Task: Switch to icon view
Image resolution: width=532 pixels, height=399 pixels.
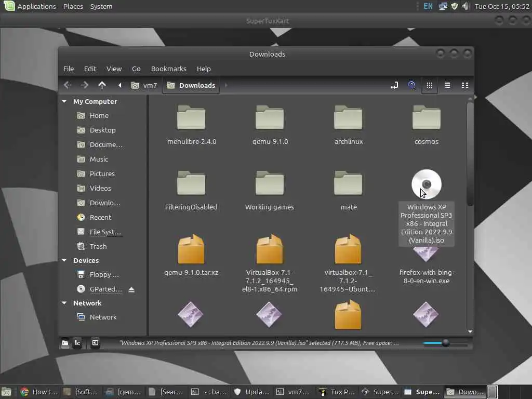Action: point(430,85)
